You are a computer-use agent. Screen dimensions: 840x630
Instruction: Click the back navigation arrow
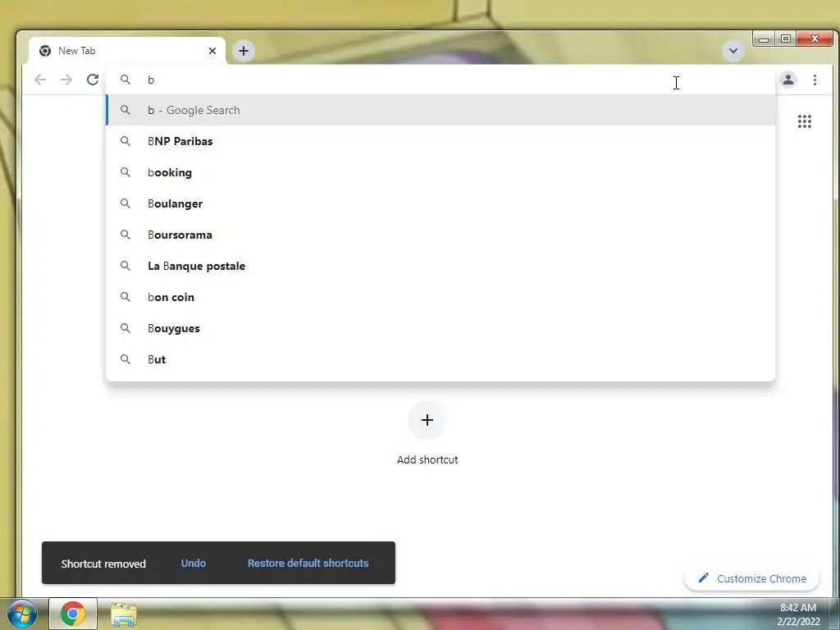[40, 80]
